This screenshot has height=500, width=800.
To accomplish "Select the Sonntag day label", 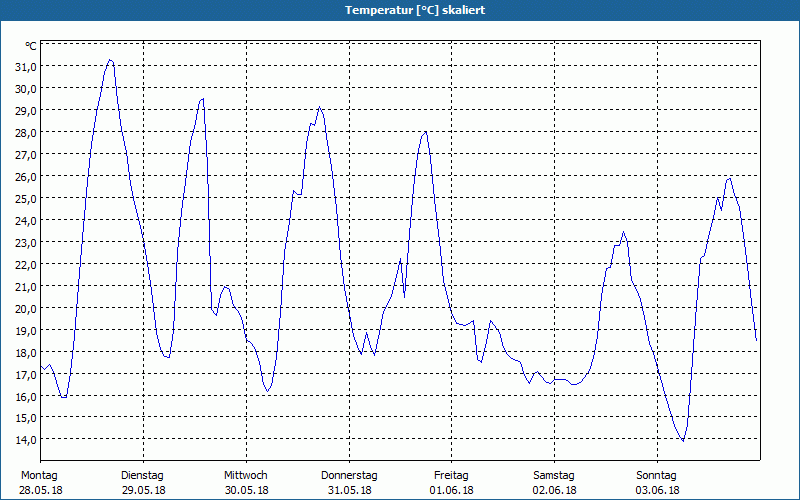I will pyautogui.click(x=656, y=475).
